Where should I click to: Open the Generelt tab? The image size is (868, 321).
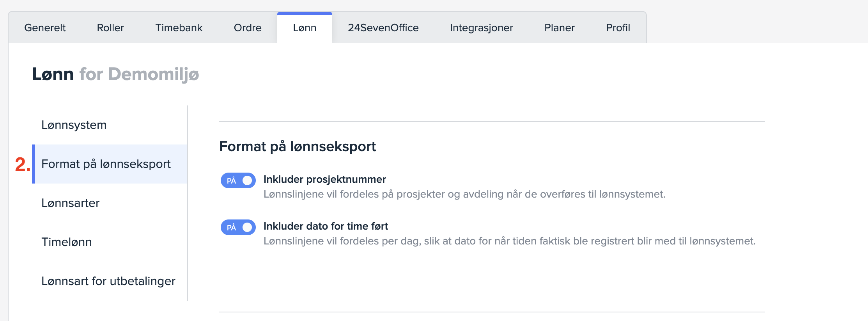45,28
